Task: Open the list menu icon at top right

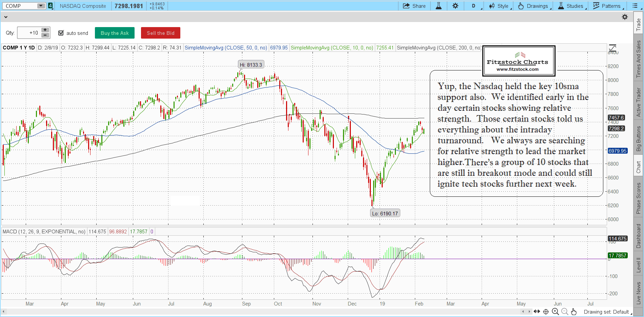Action: click(635, 6)
